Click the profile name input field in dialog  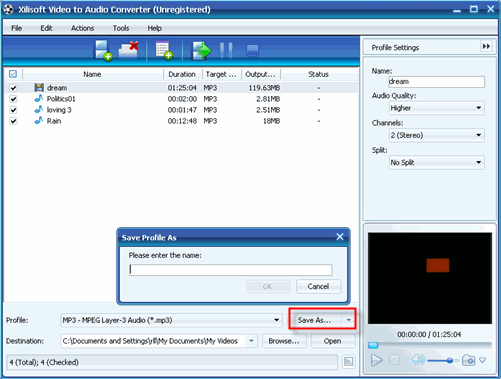(231, 270)
